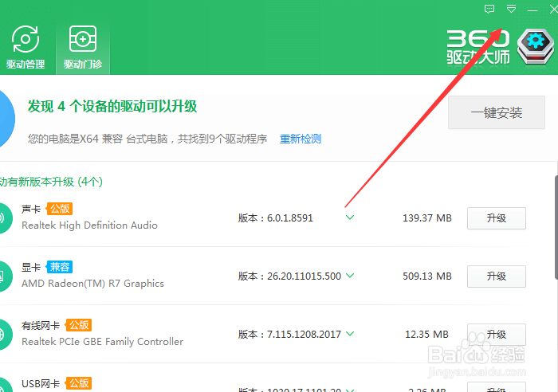Click the 139.37 MB size value
Screen dimensions: 558x392
tap(427, 218)
